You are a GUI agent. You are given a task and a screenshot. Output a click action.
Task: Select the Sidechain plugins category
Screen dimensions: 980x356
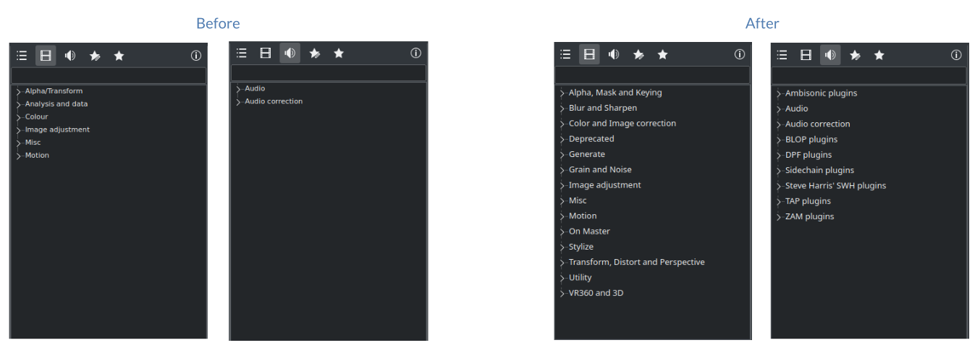pos(819,171)
